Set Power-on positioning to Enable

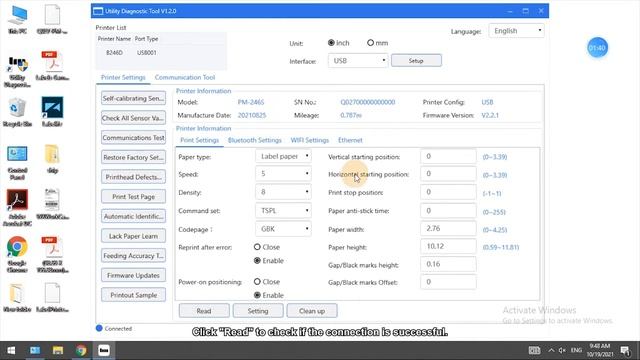(257, 295)
